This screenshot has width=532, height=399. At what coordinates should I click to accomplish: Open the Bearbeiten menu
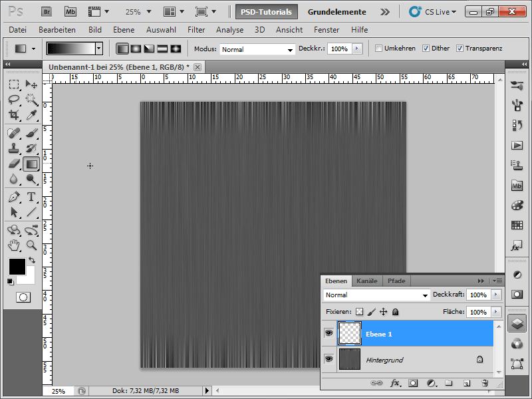pos(57,30)
